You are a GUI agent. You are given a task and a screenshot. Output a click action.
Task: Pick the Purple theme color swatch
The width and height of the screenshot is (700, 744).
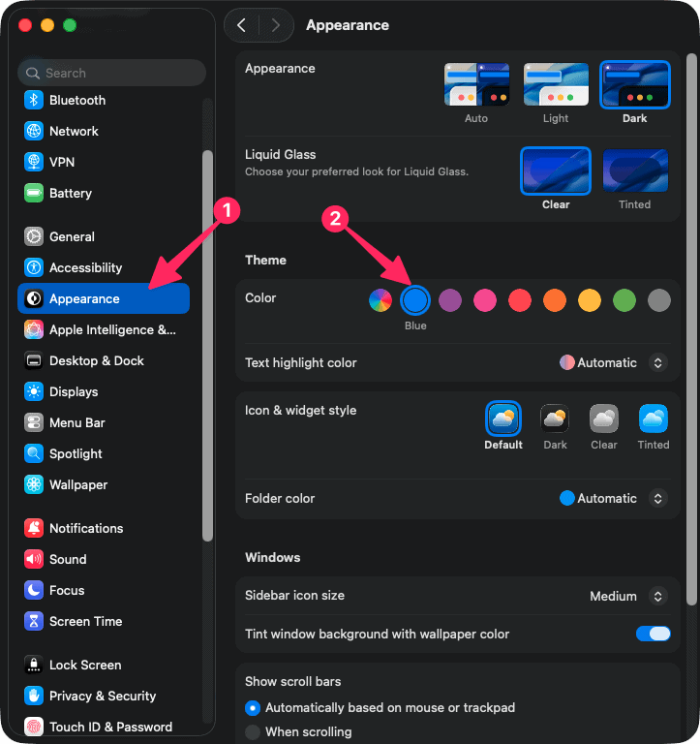tap(450, 300)
